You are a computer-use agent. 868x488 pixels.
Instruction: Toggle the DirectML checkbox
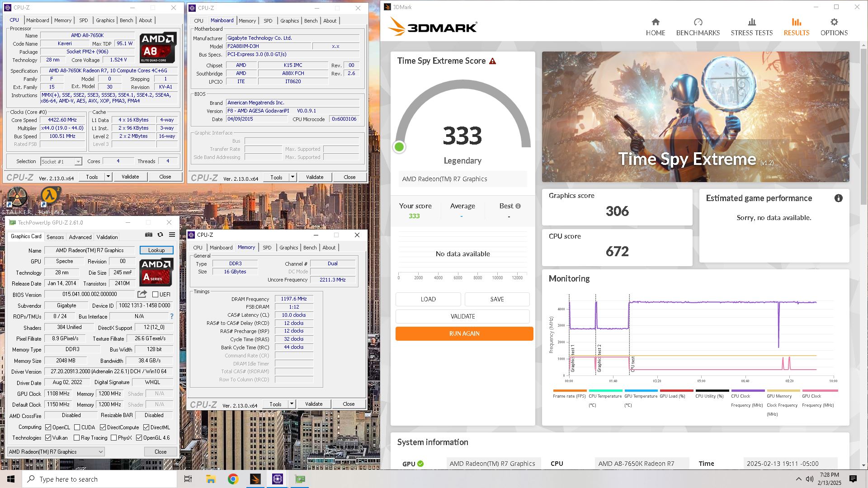point(146,427)
